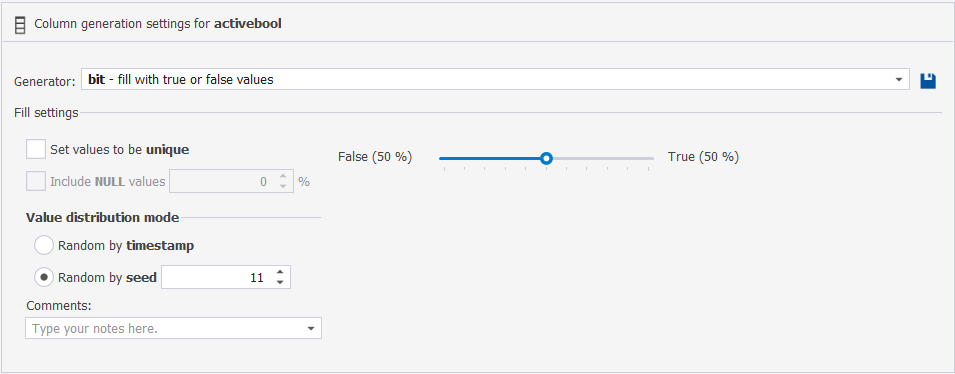Open the Generator dropdown arrow

(899, 80)
